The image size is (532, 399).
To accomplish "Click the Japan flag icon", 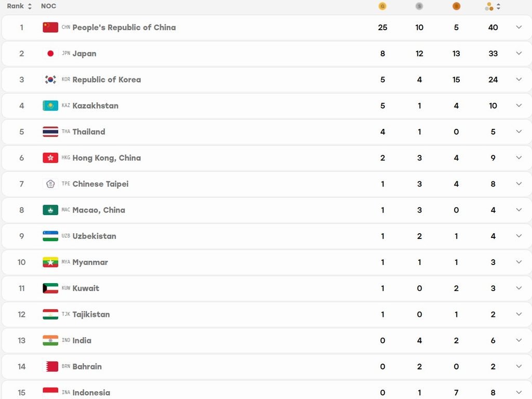I will (50, 54).
